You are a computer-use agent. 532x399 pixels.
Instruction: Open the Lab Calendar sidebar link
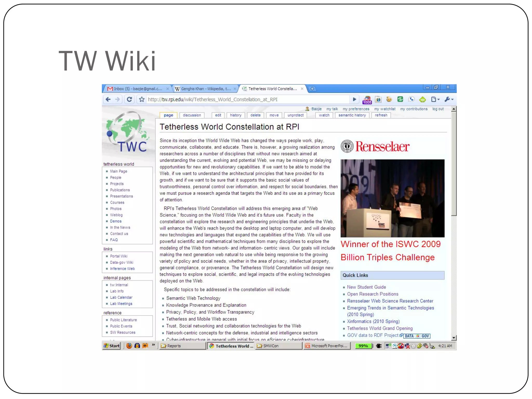point(121,297)
